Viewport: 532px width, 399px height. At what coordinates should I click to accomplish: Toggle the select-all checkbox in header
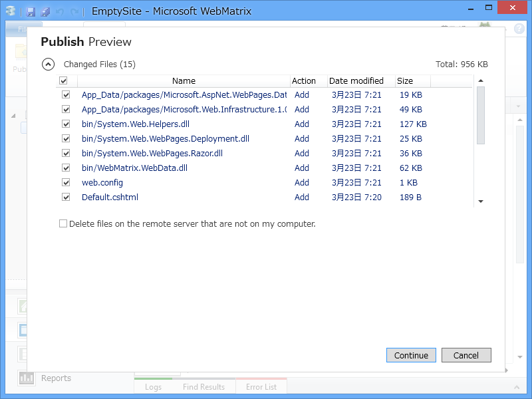click(63, 80)
